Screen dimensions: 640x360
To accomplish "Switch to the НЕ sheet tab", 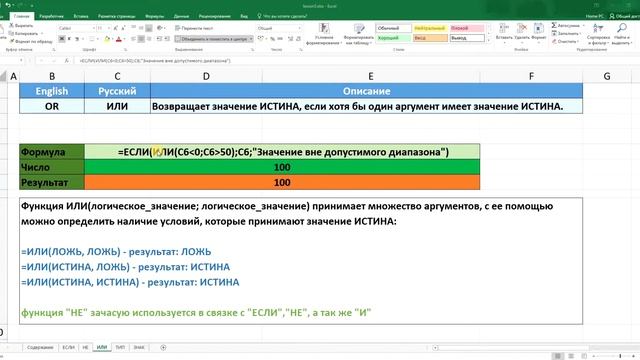I will tap(85, 347).
